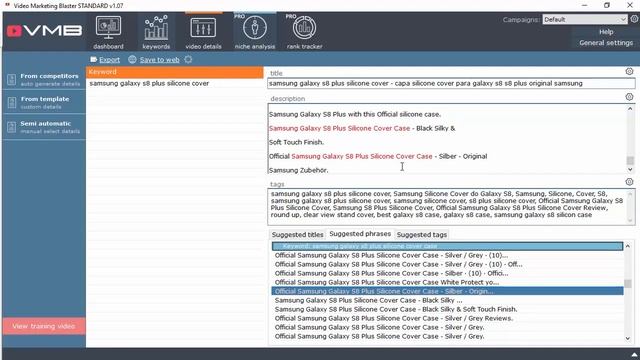
Task: Click the suggested phrases scrollbar thumb
Action: click(628, 283)
